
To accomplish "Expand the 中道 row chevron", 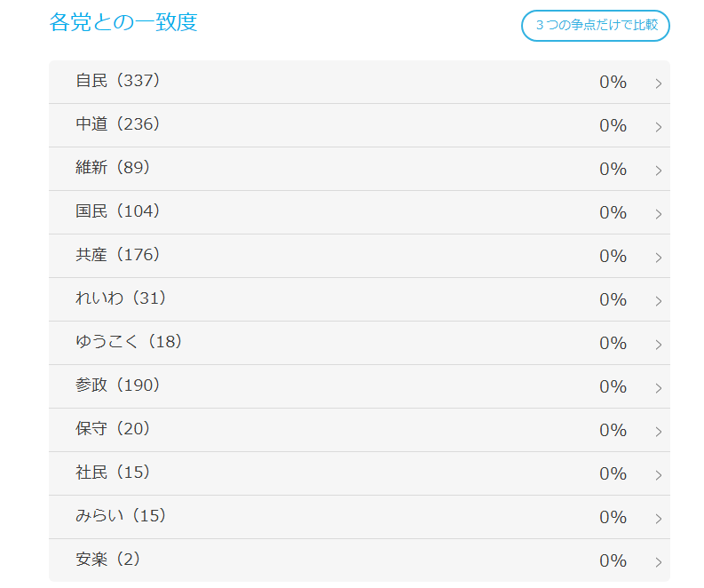I will coord(658,127).
